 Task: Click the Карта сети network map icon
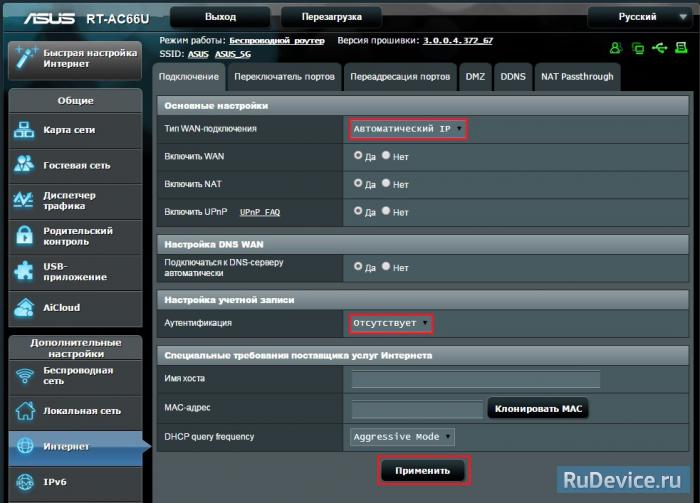point(24,130)
